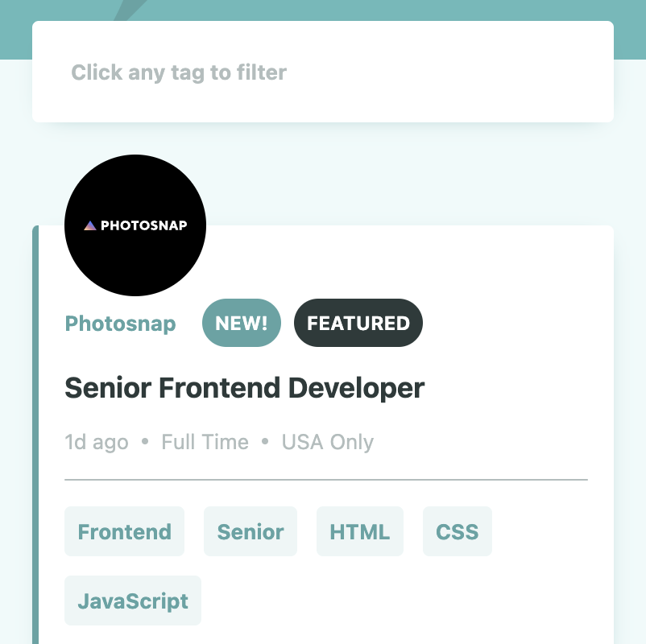Click the white PHOTOSNAP wordmark in black circle
This screenshot has width=646, height=644.
143,225
